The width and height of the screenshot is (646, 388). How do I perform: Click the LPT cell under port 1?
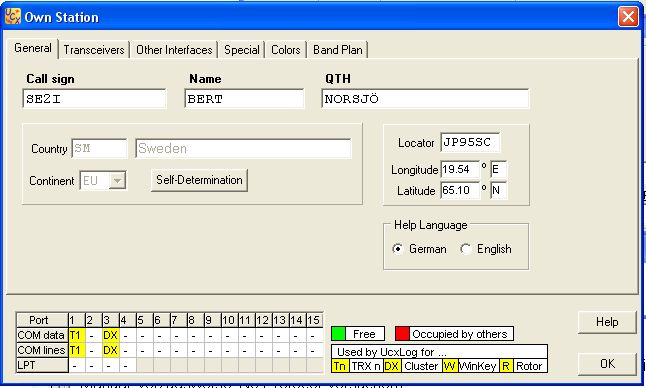tap(76, 365)
